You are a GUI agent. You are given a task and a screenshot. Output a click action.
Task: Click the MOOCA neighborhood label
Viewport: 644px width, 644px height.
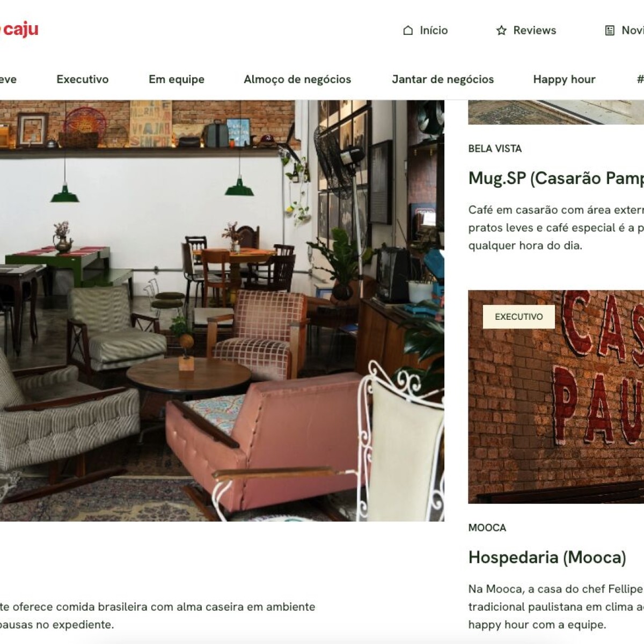487,528
